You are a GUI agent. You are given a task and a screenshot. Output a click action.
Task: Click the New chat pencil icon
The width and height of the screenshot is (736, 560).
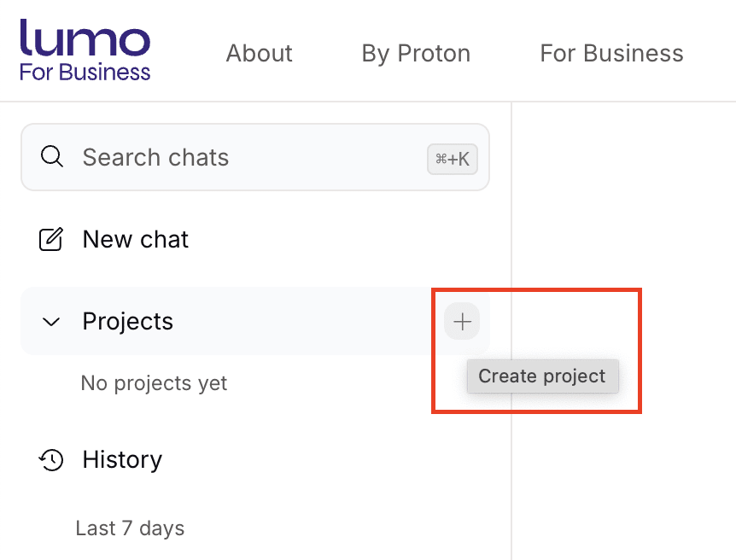(x=51, y=240)
